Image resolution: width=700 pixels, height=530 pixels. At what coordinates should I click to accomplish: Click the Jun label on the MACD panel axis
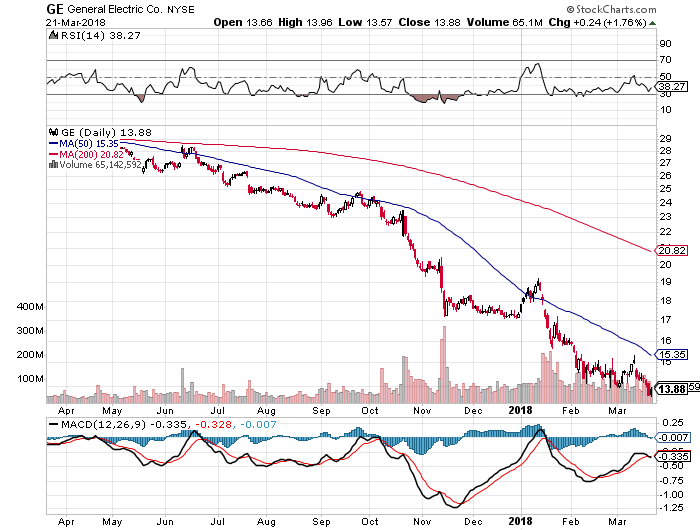(x=165, y=522)
